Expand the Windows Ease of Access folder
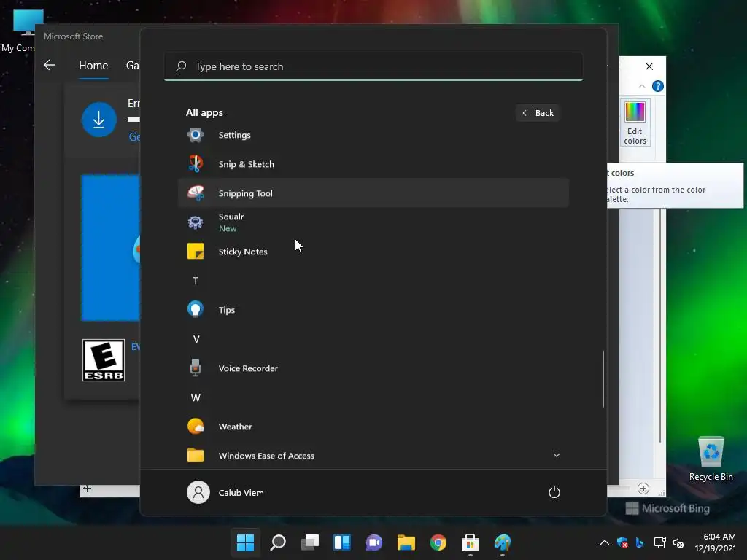 tap(556, 455)
